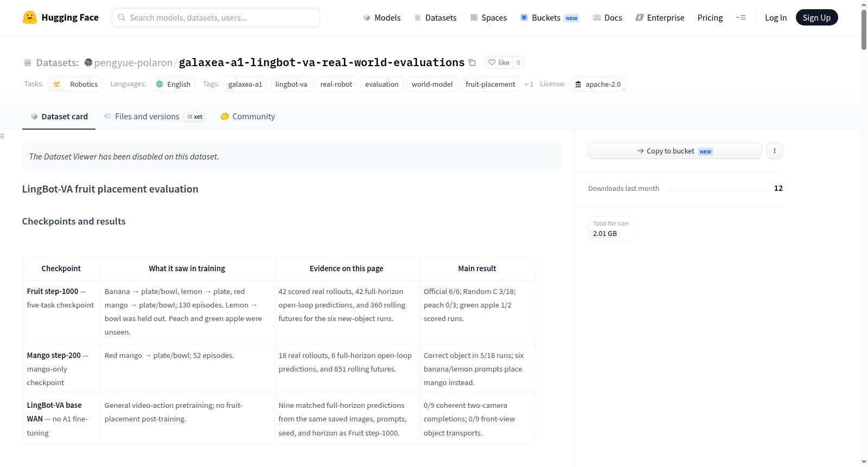Click 'LingBot-VA fruit placement evaluation' heading
The width and height of the screenshot is (868, 467).
[x=110, y=189]
